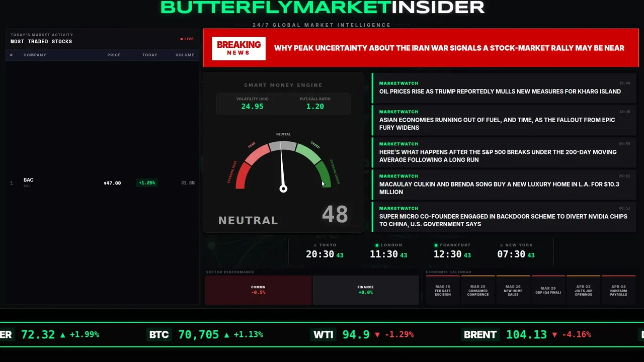Click the large NEUTRAL sentiment label
644x362 pixels.
tap(248, 220)
